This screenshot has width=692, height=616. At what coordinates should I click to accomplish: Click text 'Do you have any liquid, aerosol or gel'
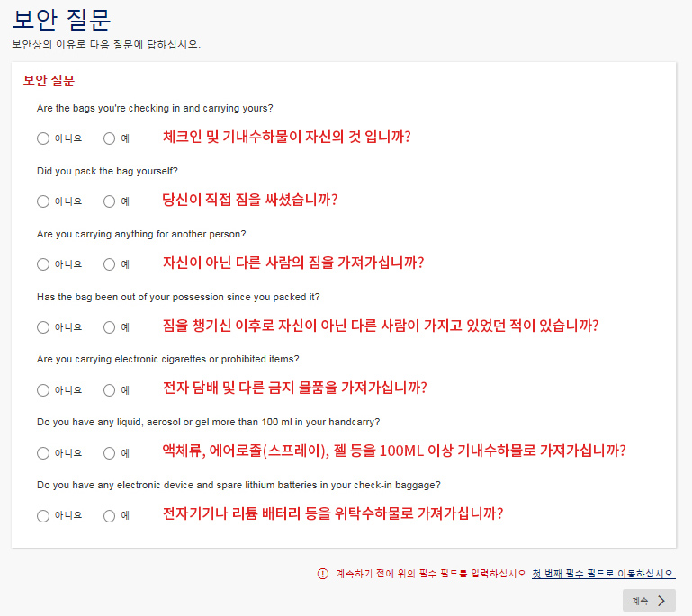[x=124, y=423]
